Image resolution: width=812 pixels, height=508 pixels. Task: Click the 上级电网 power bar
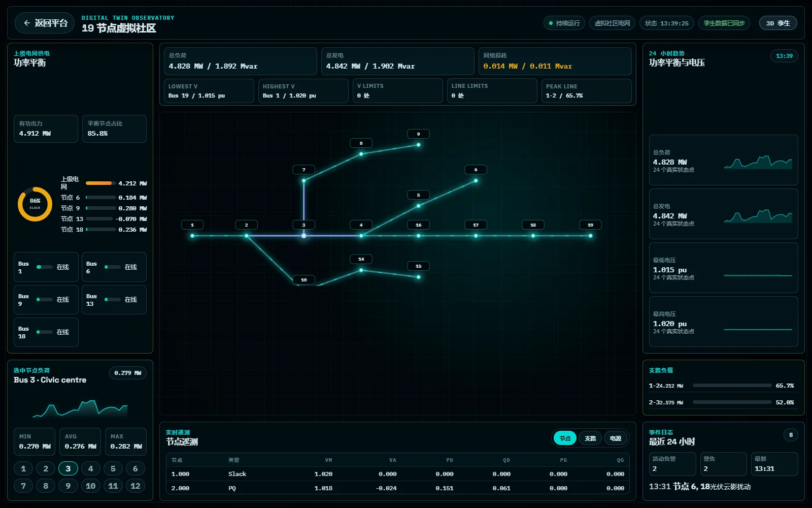(x=100, y=183)
